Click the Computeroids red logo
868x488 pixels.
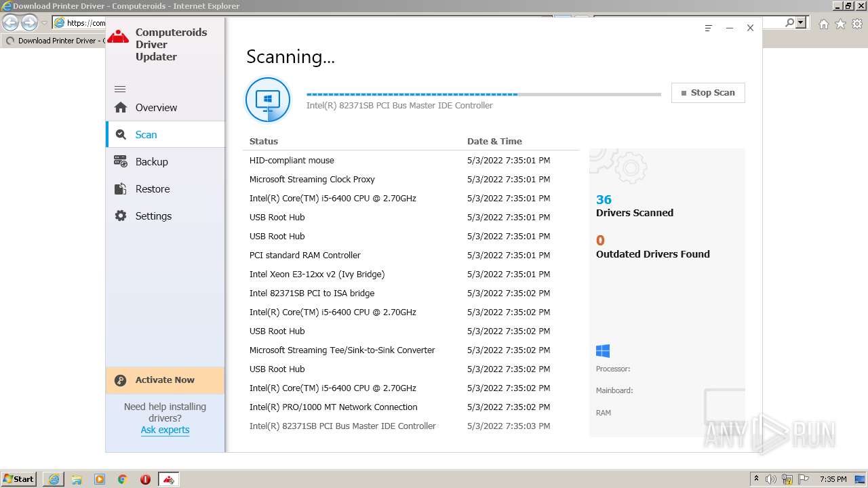(118, 38)
